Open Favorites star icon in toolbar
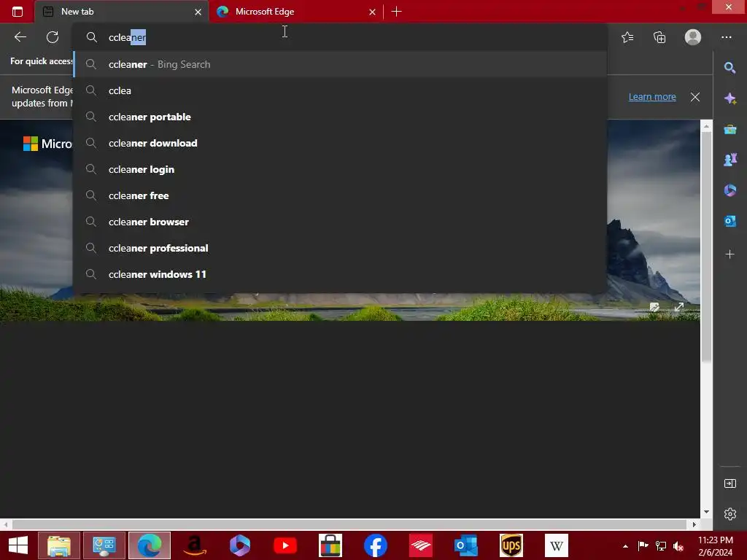Image resolution: width=747 pixels, height=560 pixels. 627,37
